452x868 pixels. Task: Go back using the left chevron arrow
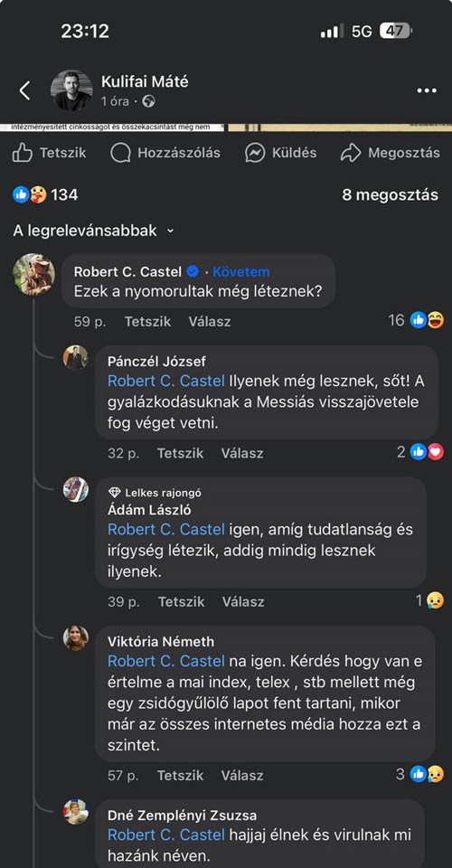coord(24,90)
